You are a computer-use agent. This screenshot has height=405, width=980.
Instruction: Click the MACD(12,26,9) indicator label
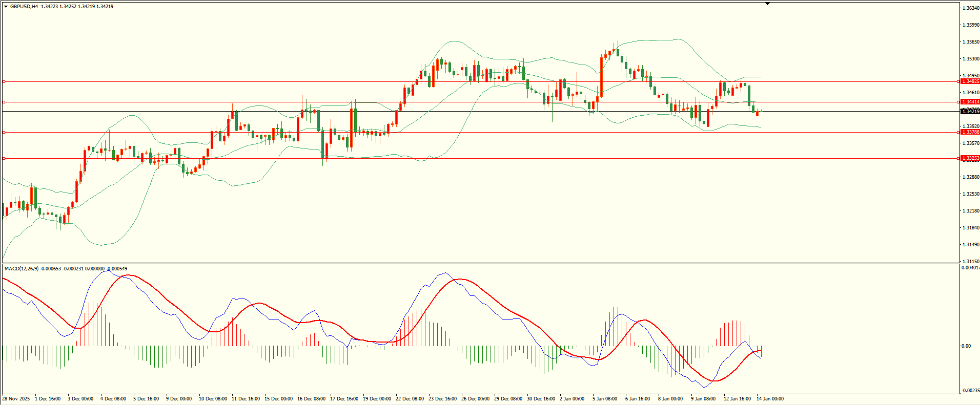(21, 268)
